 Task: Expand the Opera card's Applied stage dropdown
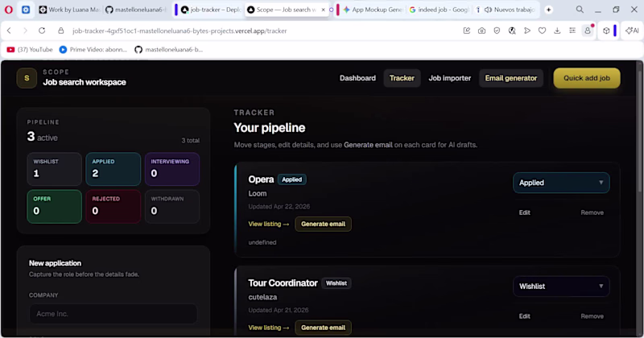click(x=561, y=183)
